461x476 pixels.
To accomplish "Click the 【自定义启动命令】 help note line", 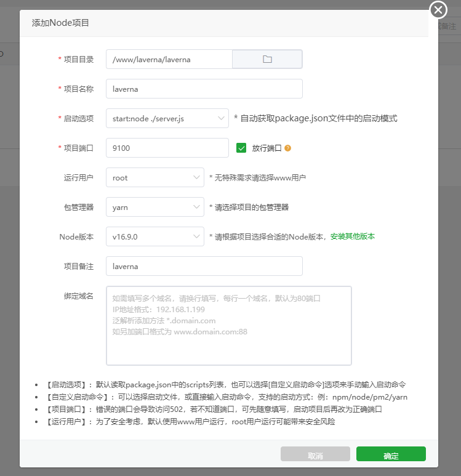I will click(x=226, y=397).
